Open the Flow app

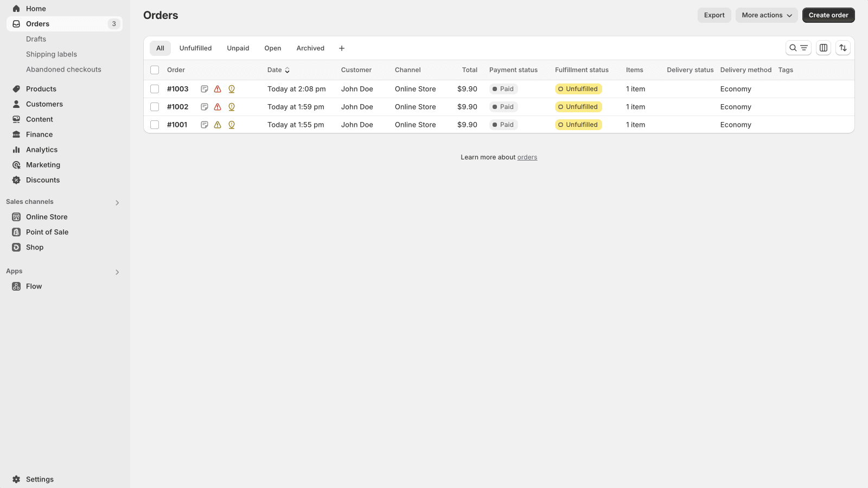(x=34, y=286)
